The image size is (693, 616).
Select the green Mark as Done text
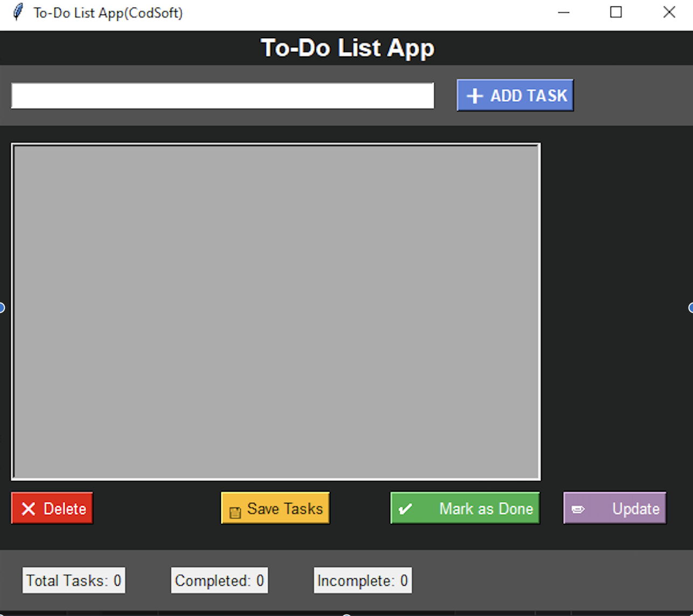[x=486, y=509]
